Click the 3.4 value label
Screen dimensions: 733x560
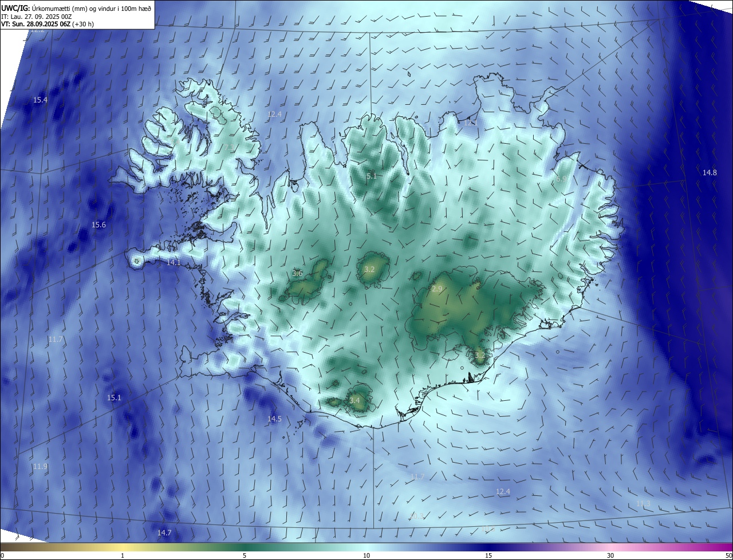coord(354,400)
